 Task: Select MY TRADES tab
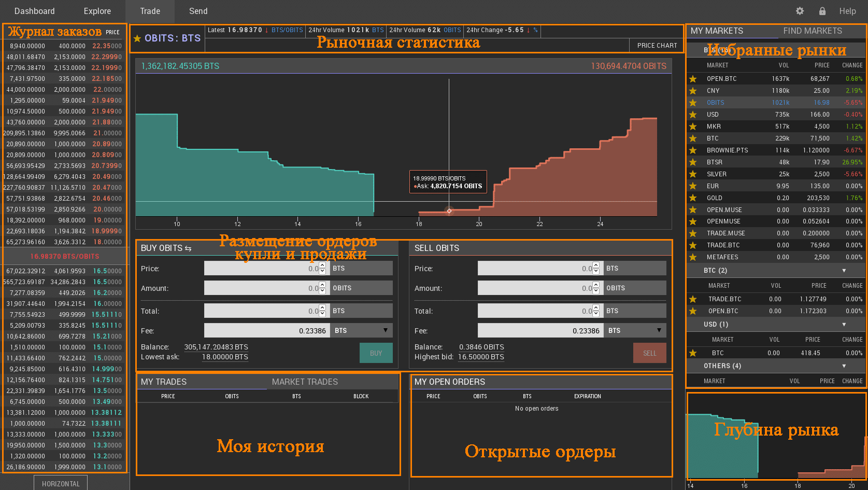tap(164, 382)
